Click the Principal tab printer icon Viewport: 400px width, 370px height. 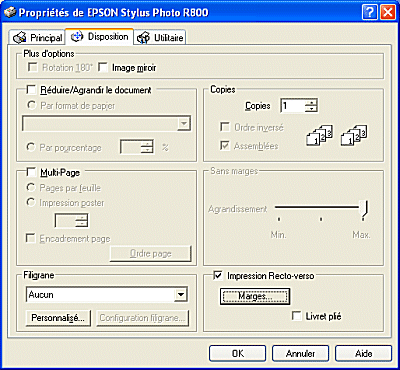(20, 38)
